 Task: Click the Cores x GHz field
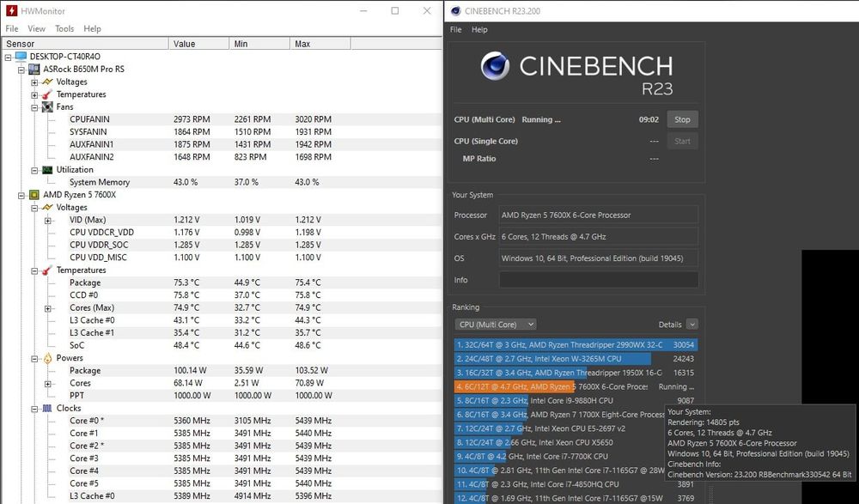pos(598,237)
